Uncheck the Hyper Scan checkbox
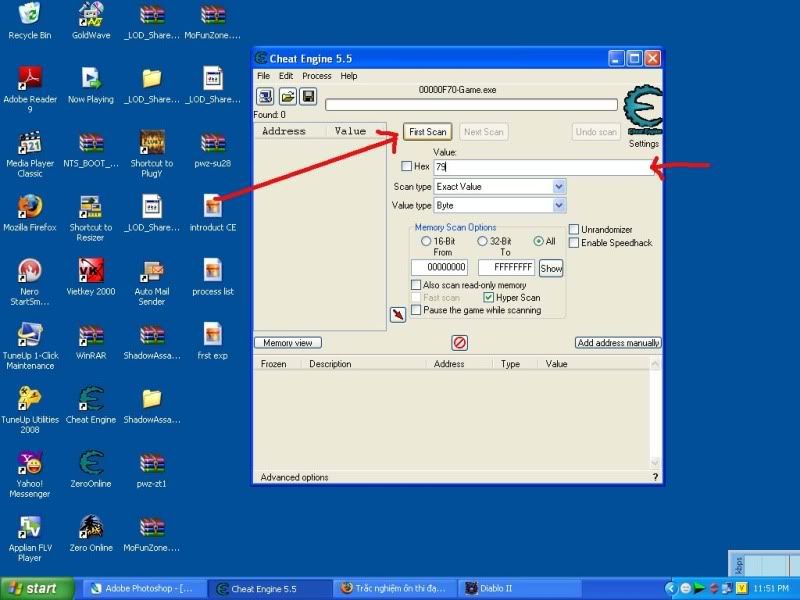 [489, 297]
